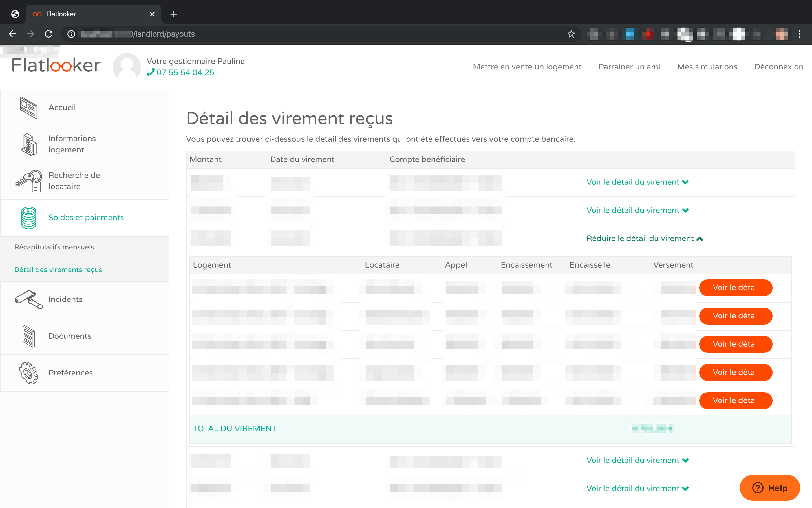Click the Logement column header
The height and width of the screenshot is (508, 812).
(x=212, y=265)
